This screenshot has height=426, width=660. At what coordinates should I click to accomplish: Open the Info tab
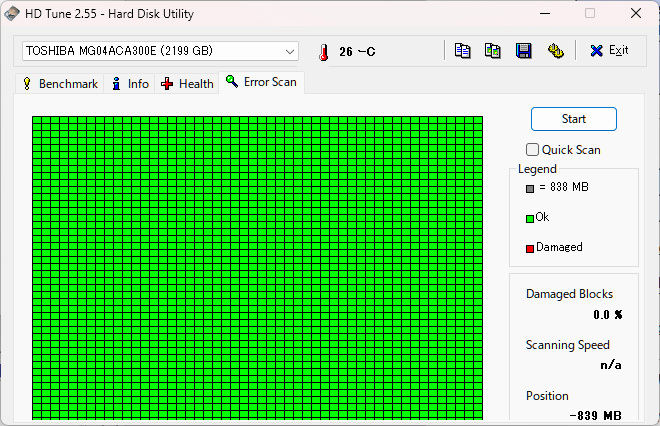[130, 84]
